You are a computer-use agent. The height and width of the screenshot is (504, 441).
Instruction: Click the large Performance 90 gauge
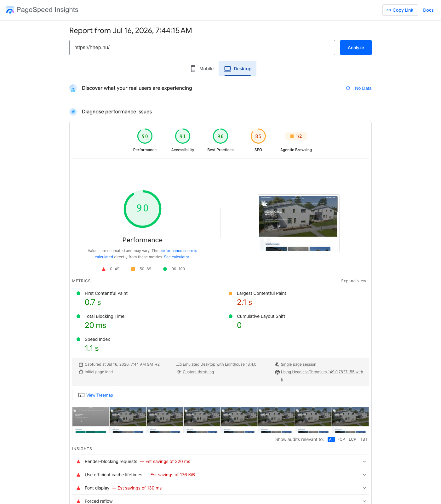point(142,209)
